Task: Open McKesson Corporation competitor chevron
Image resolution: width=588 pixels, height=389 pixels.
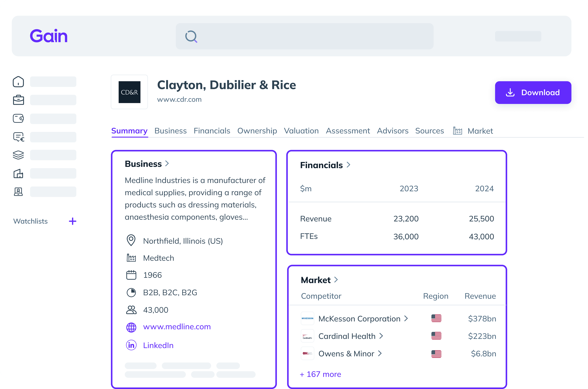Action: 406,318
